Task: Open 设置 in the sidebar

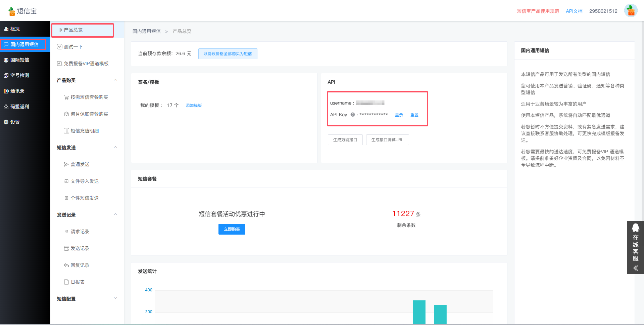Action: [x=25, y=122]
